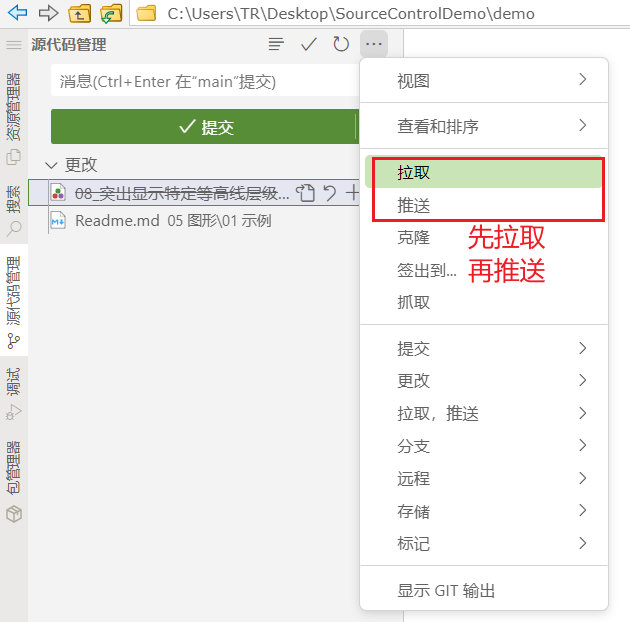This screenshot has height=622, width=630.
Task: Click the checkmark commit icon in header
Action: point(309,44)
